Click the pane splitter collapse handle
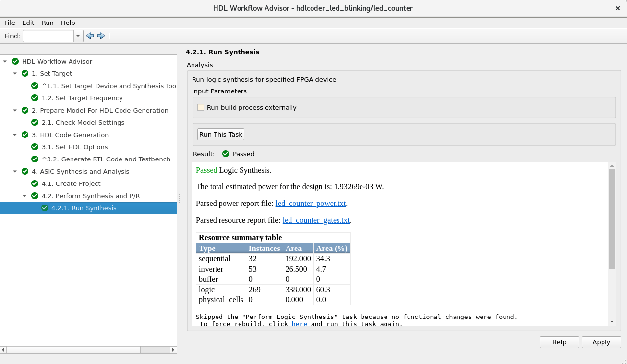 (x=179, y=198)
